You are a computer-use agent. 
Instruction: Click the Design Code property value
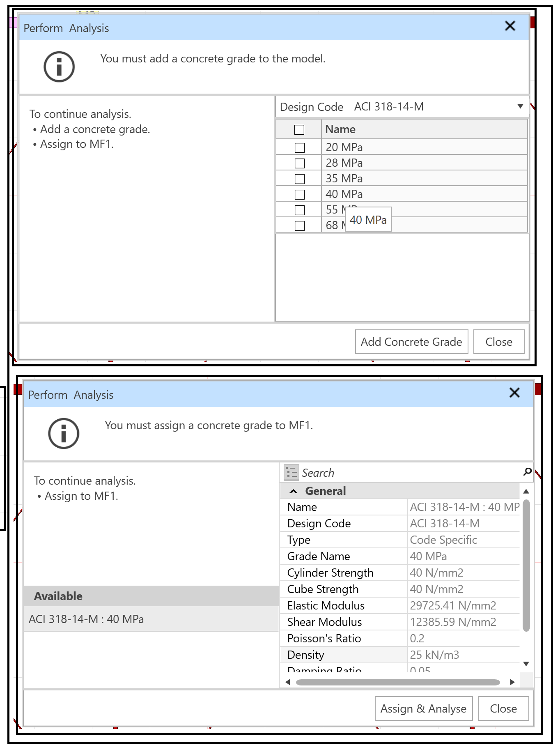tap(464, 524)
